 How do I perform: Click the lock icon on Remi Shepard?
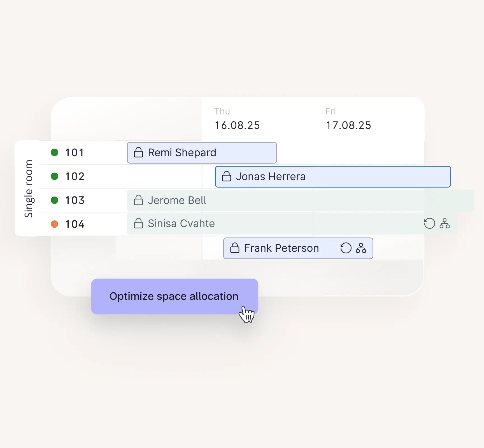138,152
